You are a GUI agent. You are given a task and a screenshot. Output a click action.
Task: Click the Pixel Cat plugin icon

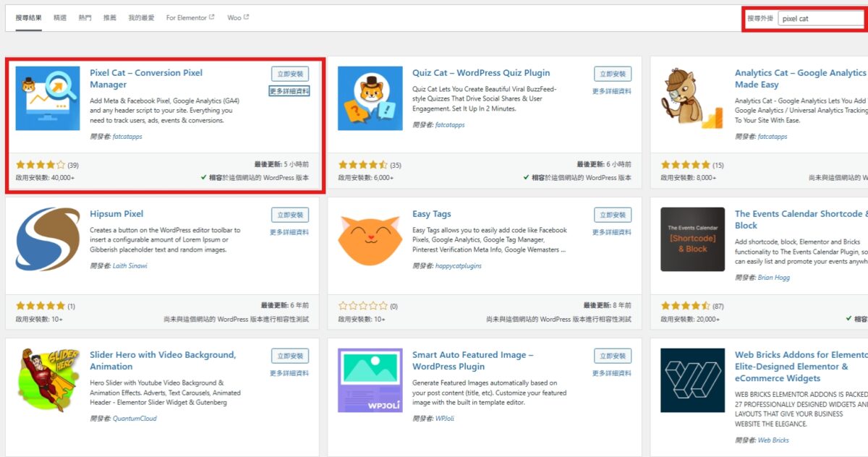pos(48,98)
